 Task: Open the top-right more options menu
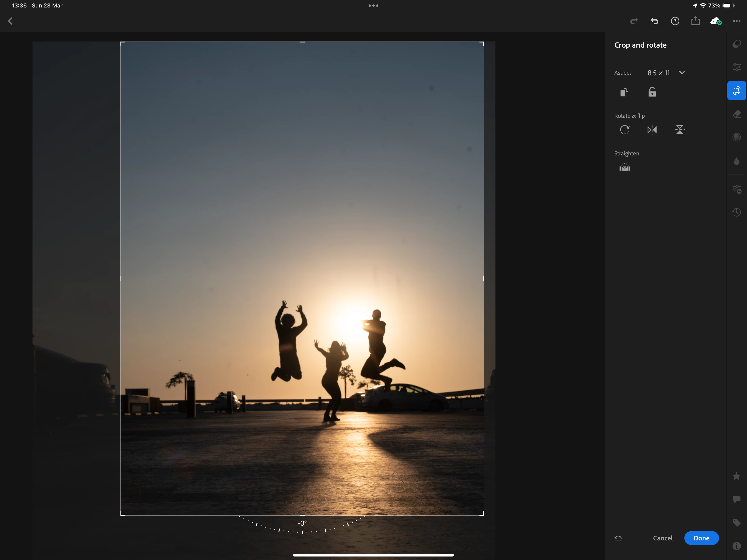(x=736, y=21)
